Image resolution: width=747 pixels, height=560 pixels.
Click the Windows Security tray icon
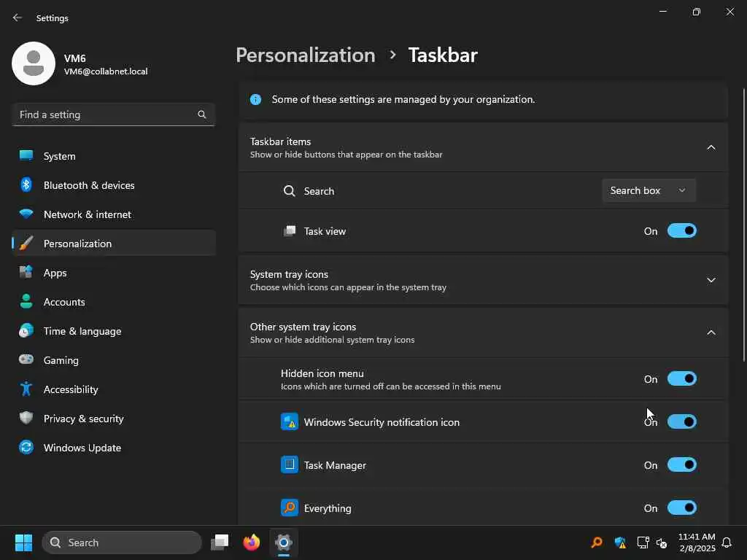coord(620,542)
